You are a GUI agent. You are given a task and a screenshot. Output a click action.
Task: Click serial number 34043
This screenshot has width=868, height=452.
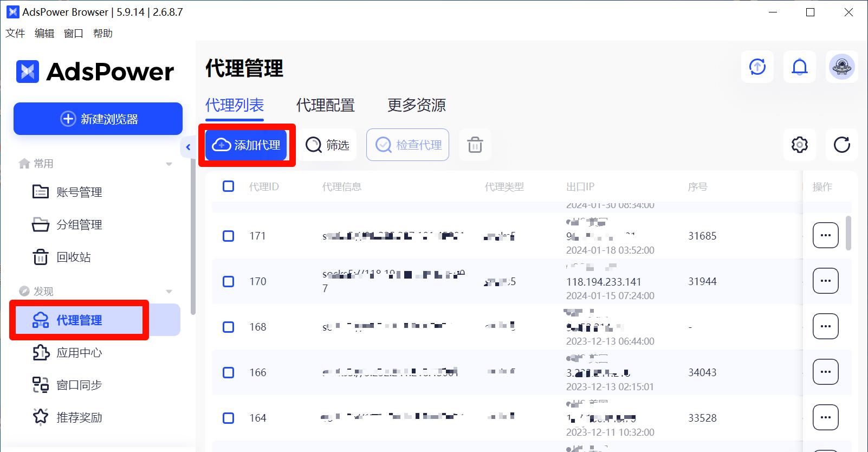702,373
